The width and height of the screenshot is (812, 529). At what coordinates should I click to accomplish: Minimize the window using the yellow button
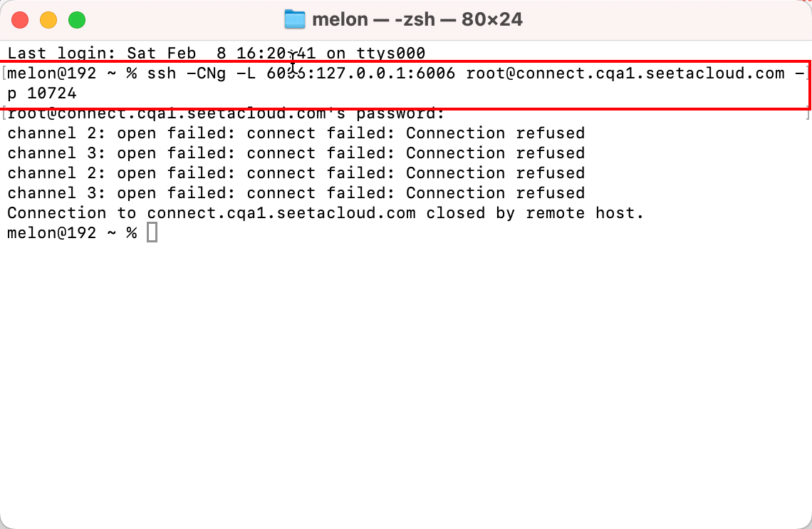(x=48, y=20)
